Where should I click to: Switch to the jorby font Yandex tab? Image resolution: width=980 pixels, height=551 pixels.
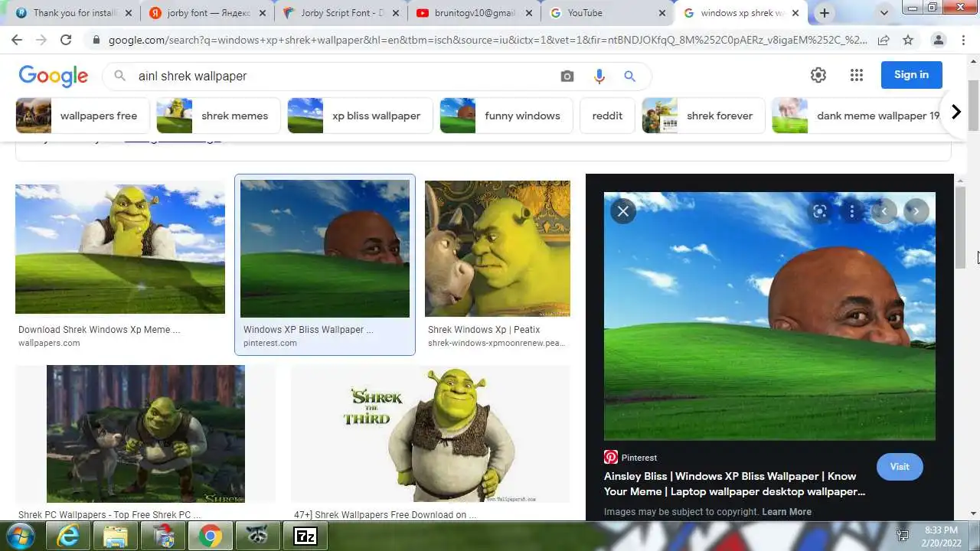coord(207,13)
